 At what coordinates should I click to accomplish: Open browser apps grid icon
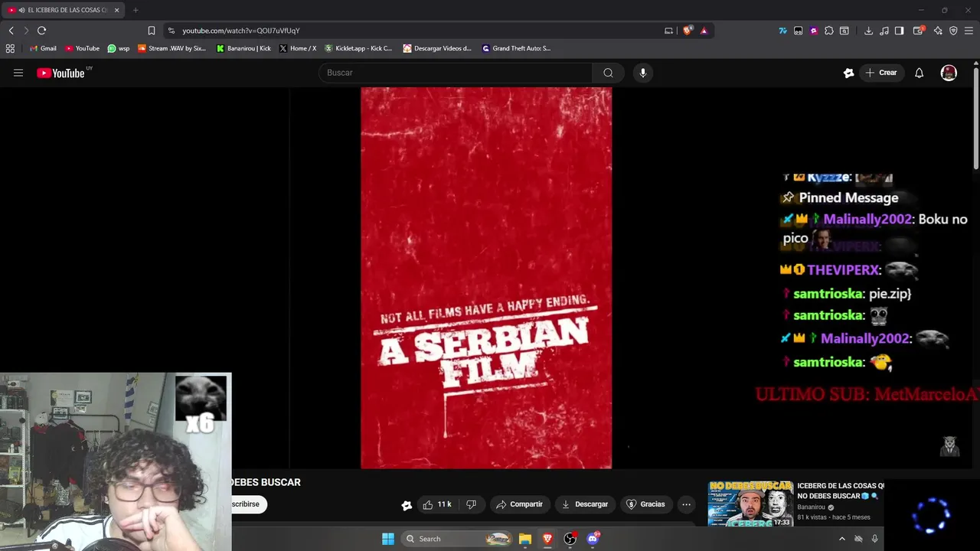[x=10, y=48]
